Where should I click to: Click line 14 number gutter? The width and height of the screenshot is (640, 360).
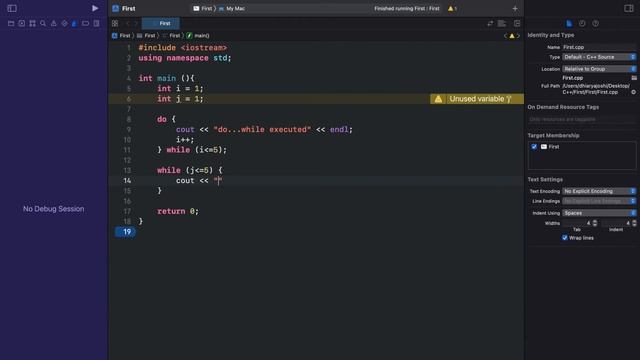127,180
